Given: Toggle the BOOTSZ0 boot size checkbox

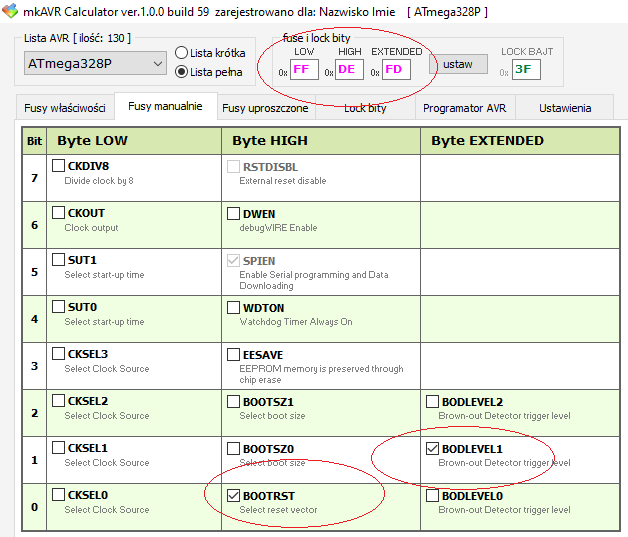Looking at the screenshot, I should point(233,449).
